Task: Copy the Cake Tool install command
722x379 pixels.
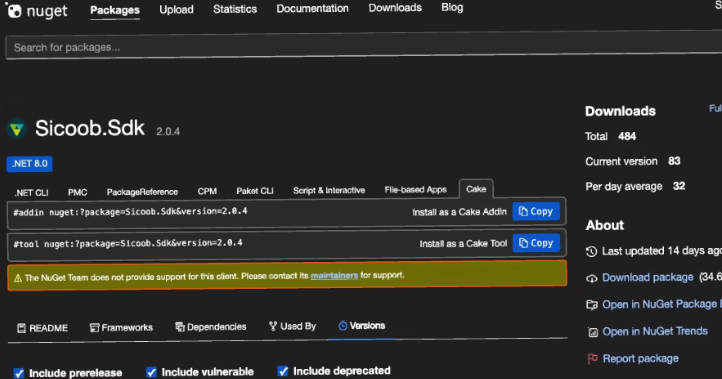Action: click(536, 243)
